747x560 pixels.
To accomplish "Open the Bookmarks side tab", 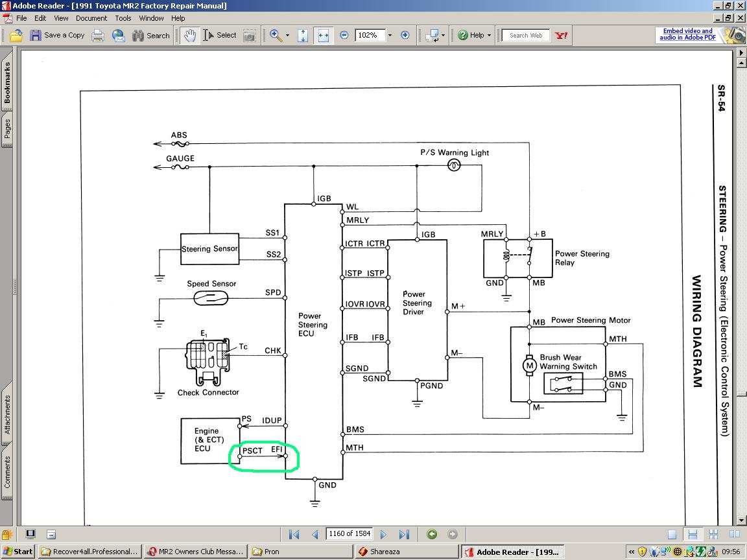I will coord(7,82).
